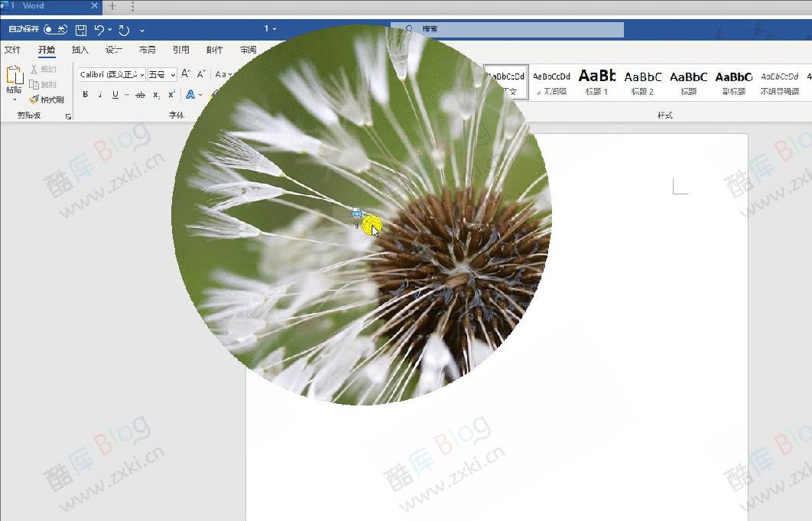Open the Insert (插入) ribbon tab
This screenshot has height=521, width=812.
pos(80,50)
